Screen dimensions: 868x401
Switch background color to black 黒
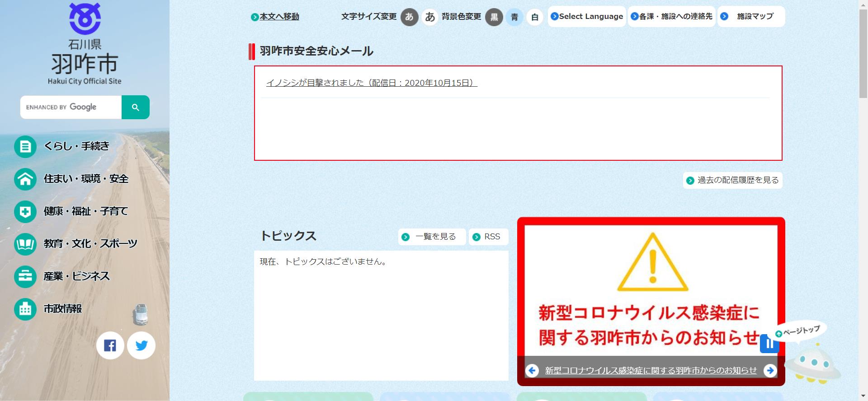click(x=494, y=17)
